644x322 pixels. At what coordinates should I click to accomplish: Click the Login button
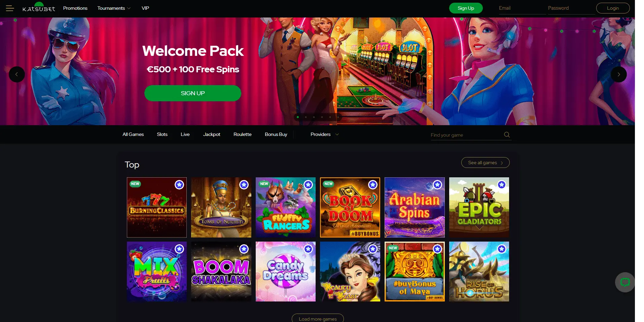(x=613, y=8)
